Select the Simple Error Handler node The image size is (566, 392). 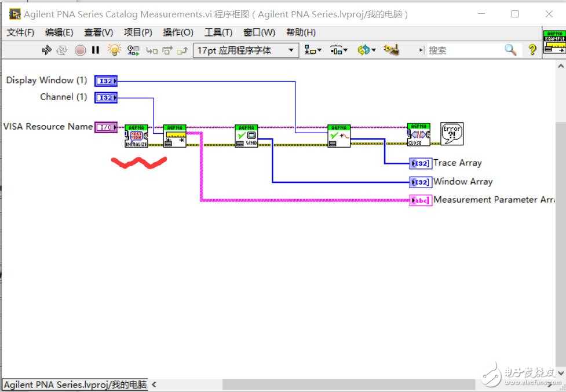click(x=451, y=134)
